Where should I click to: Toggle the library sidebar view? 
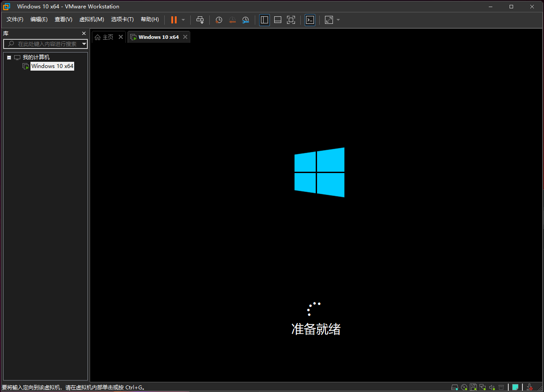(264, 20)
